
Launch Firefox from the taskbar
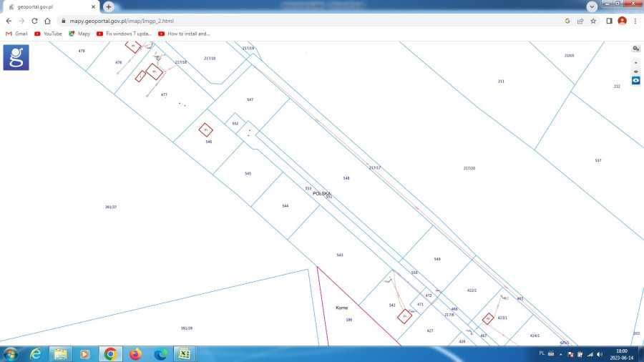(135, 354)
